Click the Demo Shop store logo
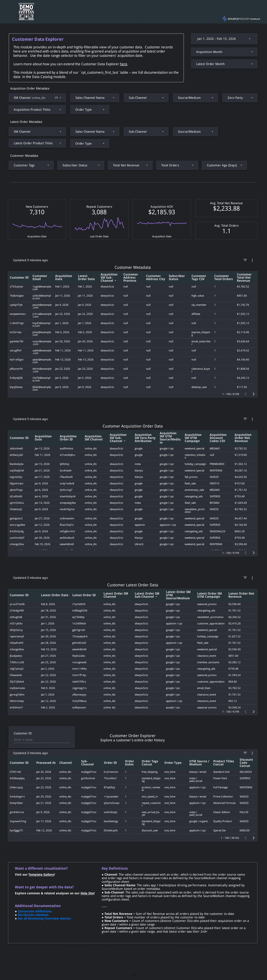 click(27, 11)
